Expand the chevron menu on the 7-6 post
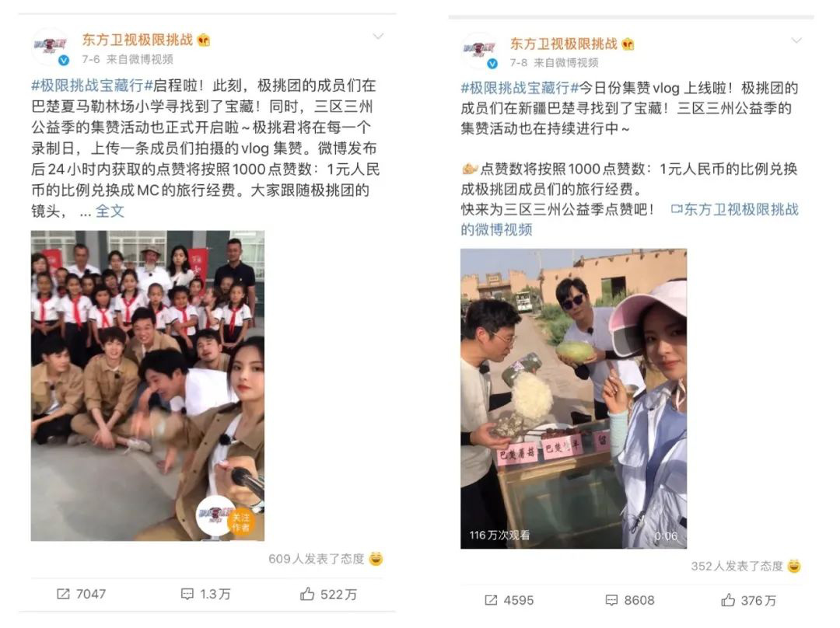The width and height of the screenshot is (840, 628). tap(378, 37)
